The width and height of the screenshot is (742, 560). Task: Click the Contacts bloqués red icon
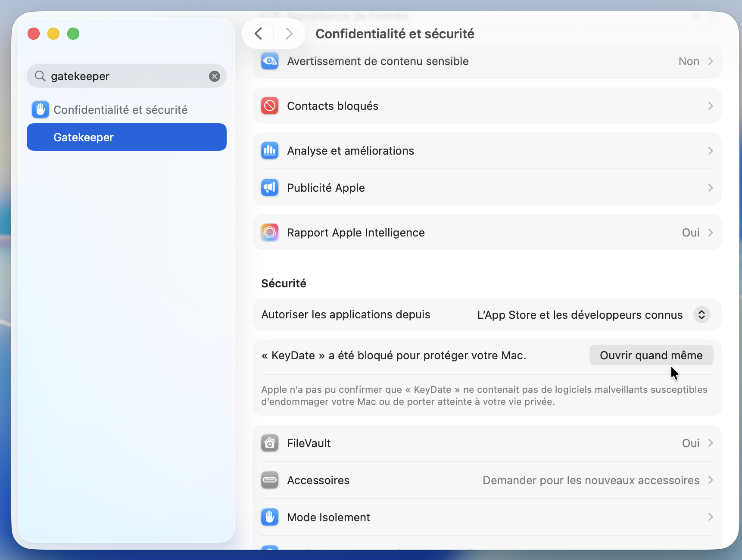click(270, 106)
